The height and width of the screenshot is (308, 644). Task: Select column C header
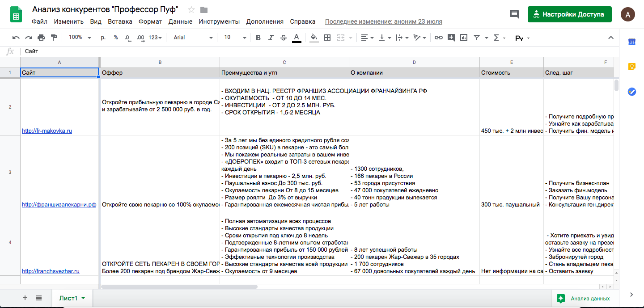pos(284,62)
